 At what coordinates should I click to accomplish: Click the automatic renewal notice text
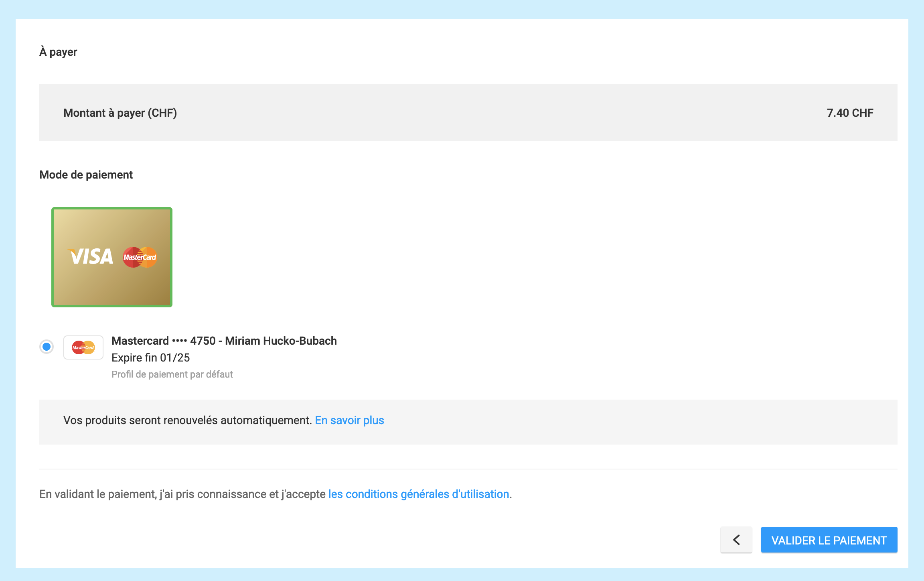click(187, 420)
